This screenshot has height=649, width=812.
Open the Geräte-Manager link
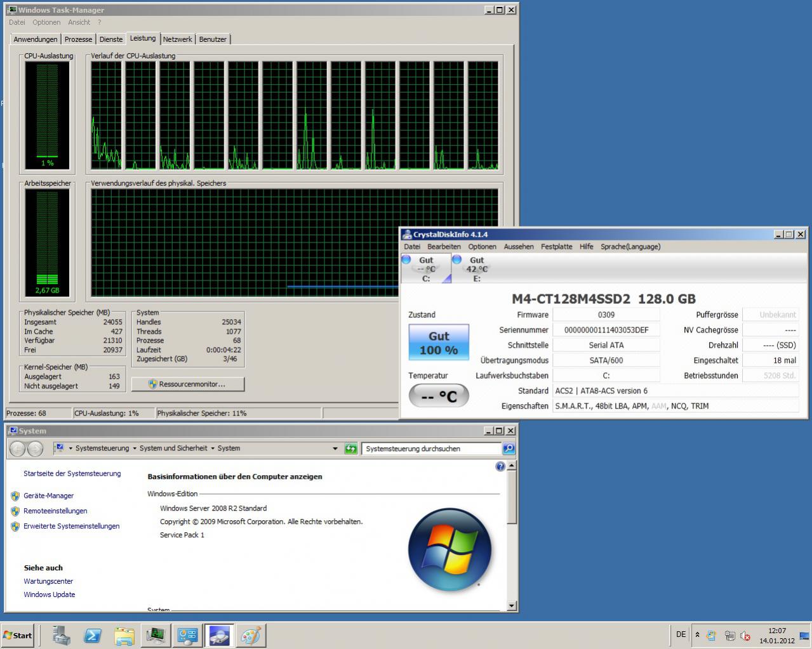point(49,496)
